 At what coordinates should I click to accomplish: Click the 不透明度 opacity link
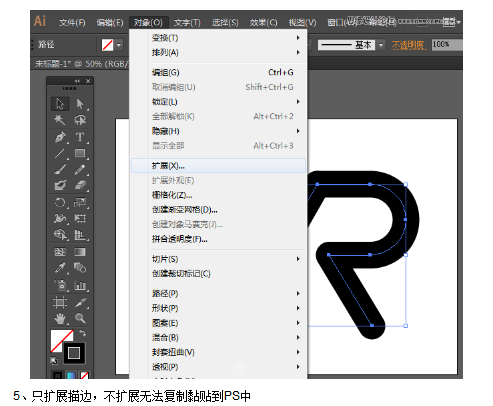tap(409, 45)
